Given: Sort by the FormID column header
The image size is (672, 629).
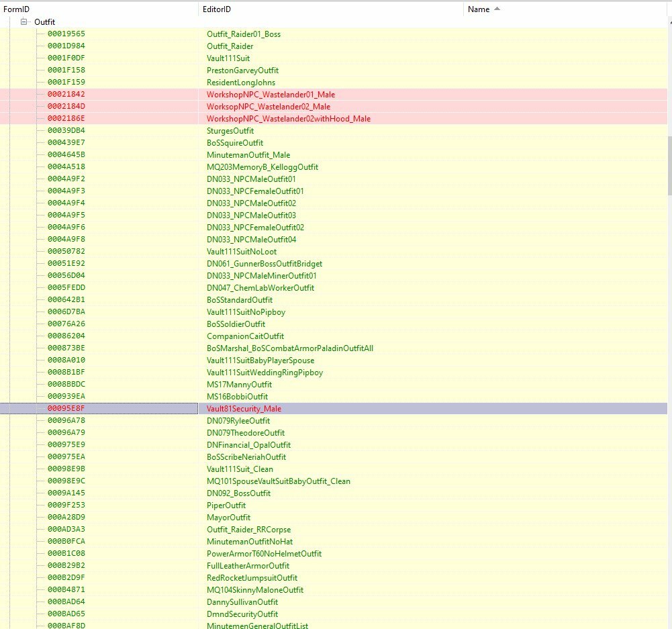Looking at the screenshot, I should click(99, 9).
